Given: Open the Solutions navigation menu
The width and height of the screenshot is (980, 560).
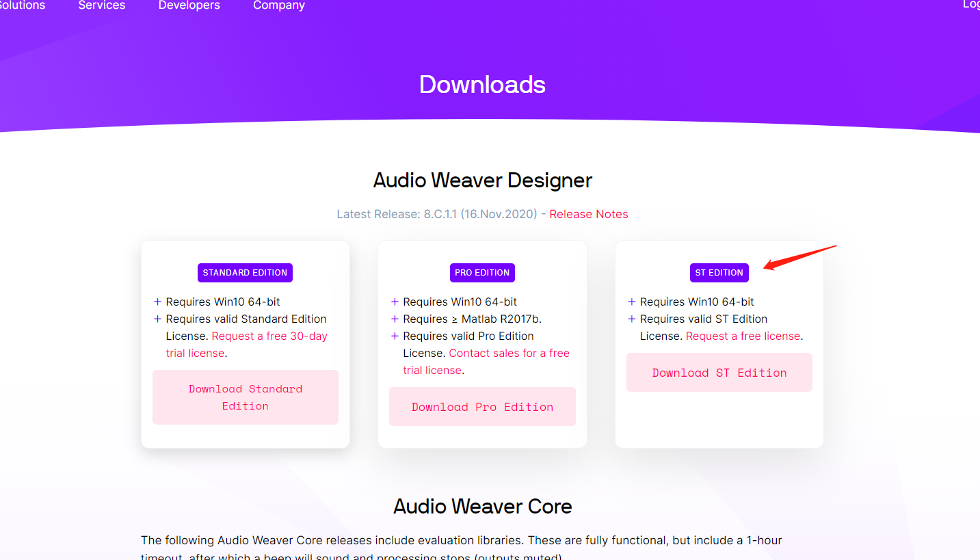Looking at the screenshot, I should click(23, 5).
